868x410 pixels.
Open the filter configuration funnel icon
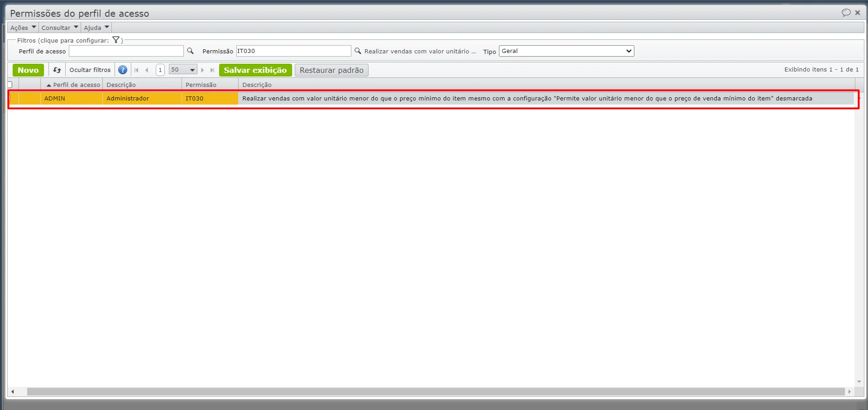pyautogui.click(x=116, y=40)
